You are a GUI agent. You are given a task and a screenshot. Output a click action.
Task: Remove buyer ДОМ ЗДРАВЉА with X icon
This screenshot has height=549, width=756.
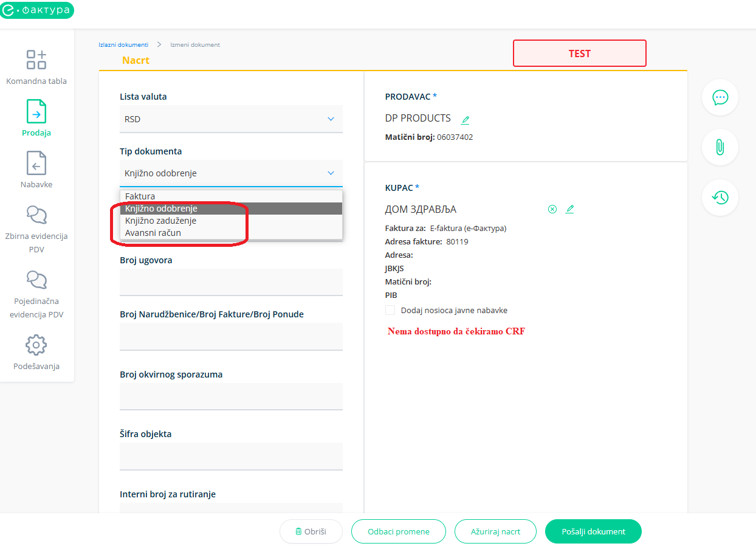click(x=552, y=209)
